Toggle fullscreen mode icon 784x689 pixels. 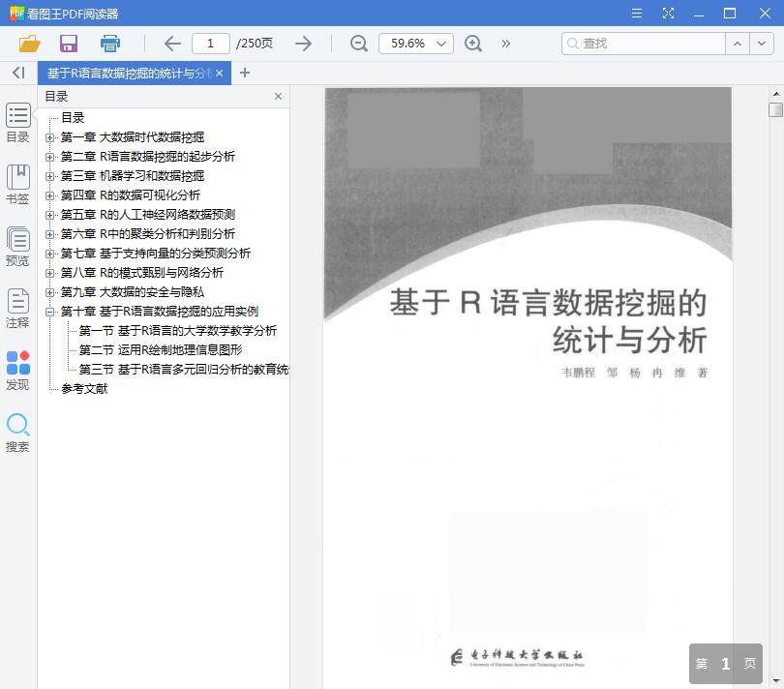click(x=668, y=13)
